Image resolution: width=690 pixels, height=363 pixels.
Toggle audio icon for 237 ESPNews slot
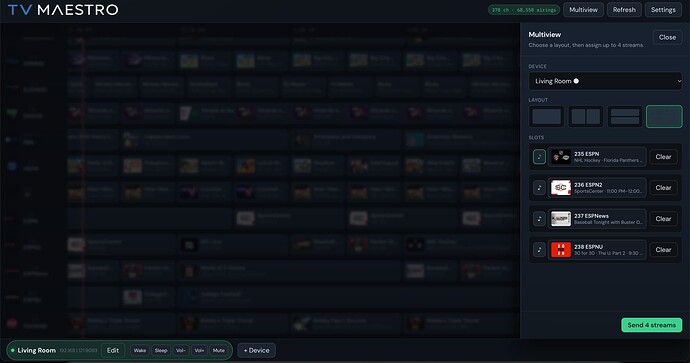pyautogui.click(x=539, y=219)
